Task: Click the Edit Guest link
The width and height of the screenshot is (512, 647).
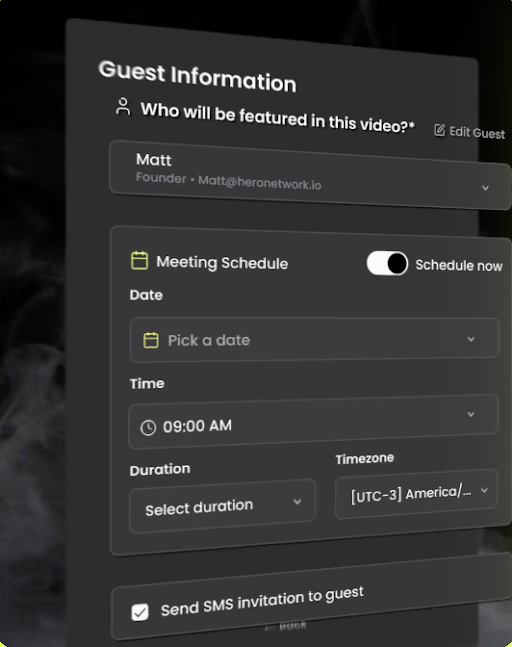Action: tap(470, 132)
